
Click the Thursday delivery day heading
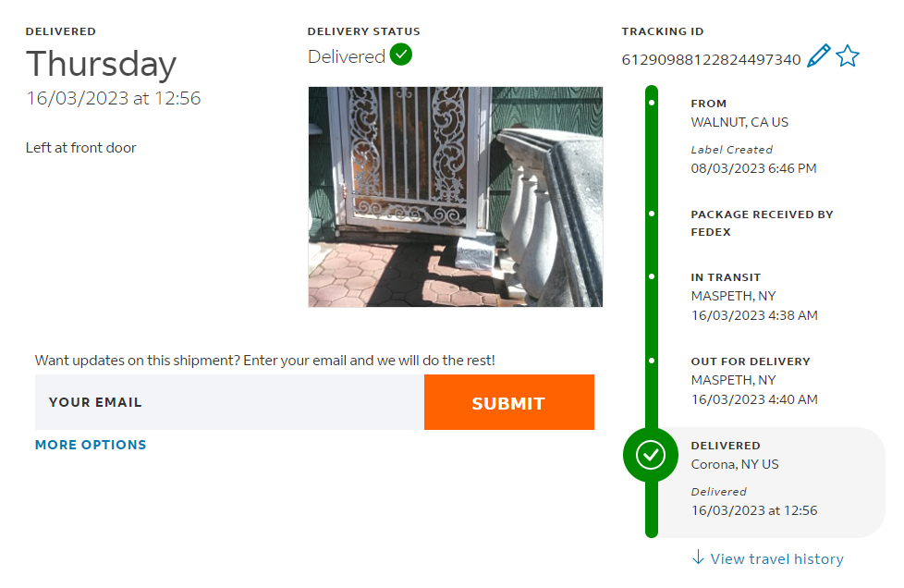click(101, 64)
